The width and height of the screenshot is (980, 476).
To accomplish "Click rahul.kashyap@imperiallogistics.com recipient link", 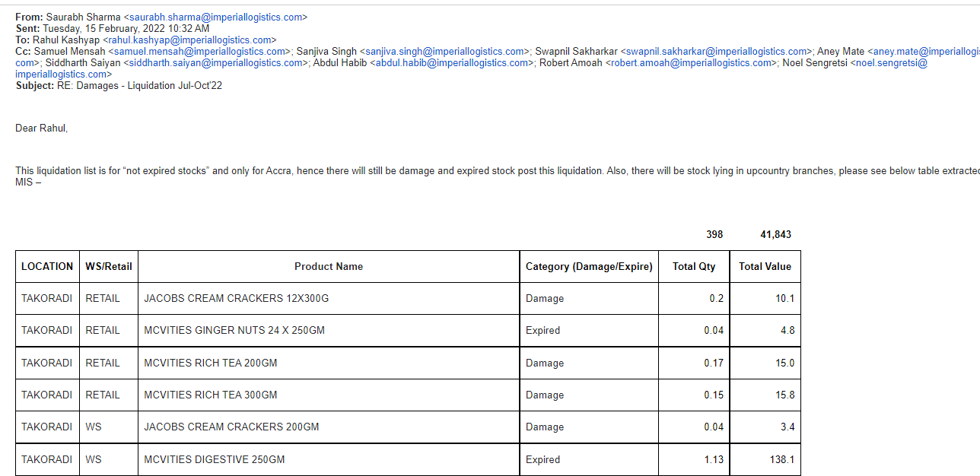I will coord(189,40).
